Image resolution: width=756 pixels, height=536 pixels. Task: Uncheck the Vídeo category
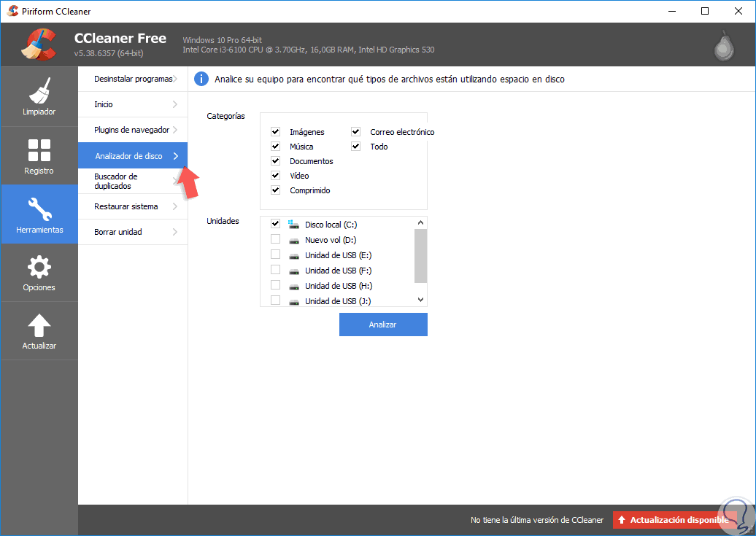pos(275,176)
